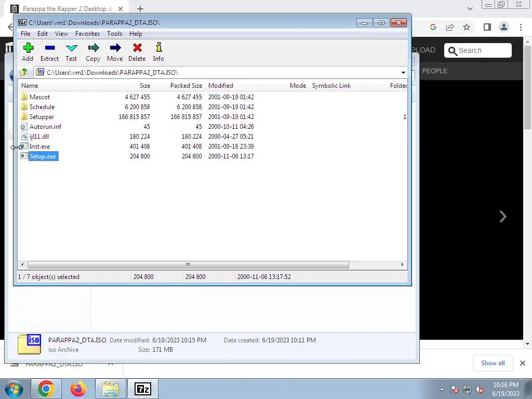Click the up-one-level folder icon
The height and width of the screenshot is (399, 532).
click(24, 72)
